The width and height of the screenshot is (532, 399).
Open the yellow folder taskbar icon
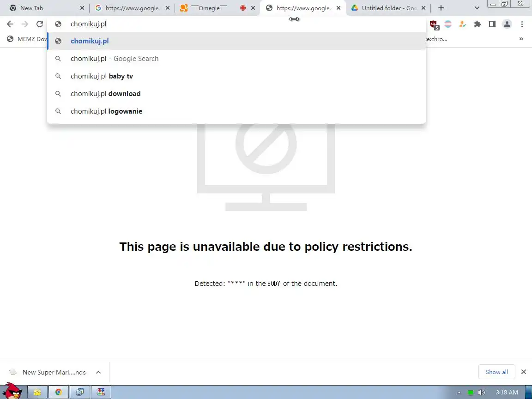pos(37,393)
